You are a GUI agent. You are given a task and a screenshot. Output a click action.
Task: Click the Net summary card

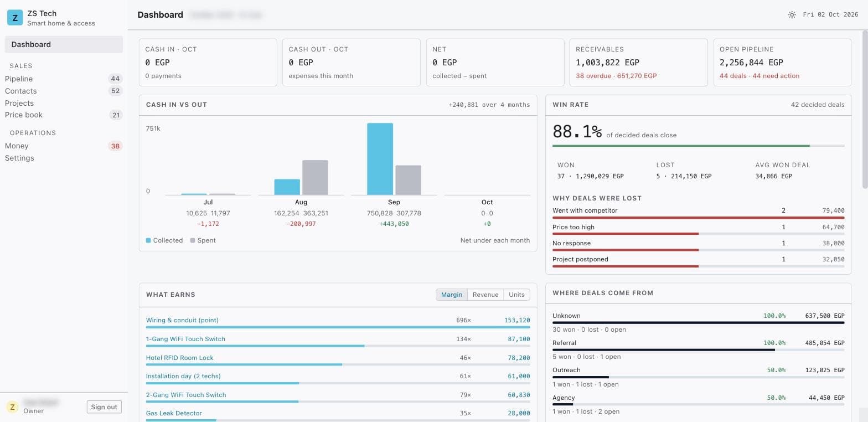[x=495, y=62]
